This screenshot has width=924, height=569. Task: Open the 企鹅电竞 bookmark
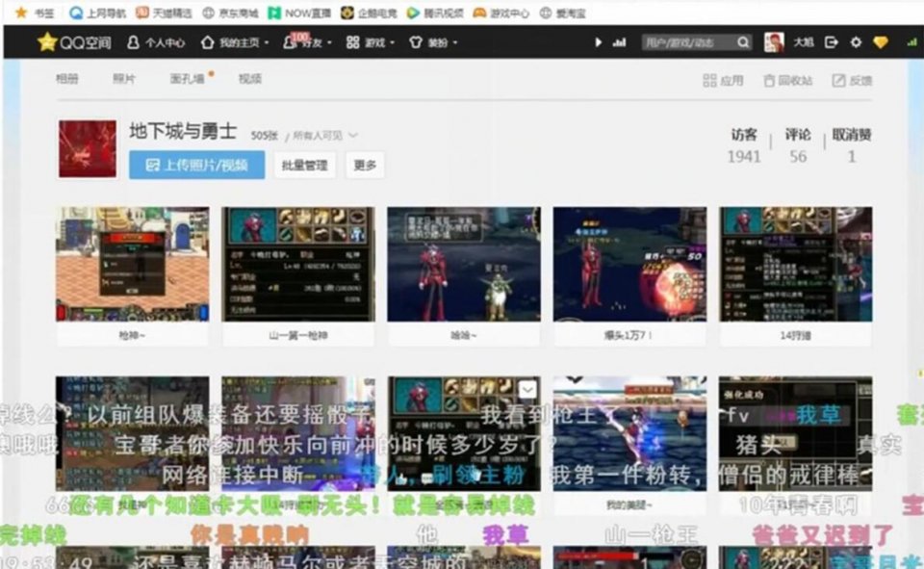[369, 13]
